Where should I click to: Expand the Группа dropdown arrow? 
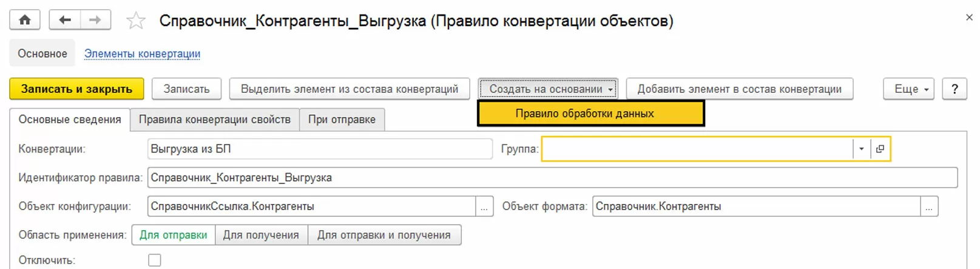(861, 149)
